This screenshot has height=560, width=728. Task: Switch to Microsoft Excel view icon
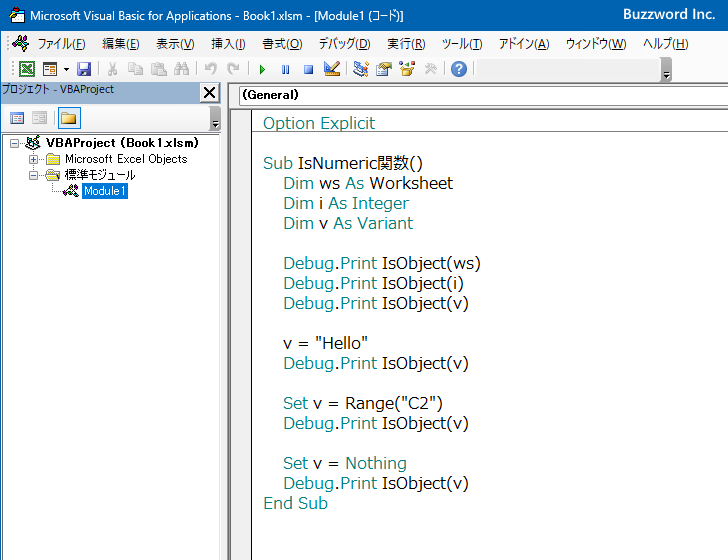pyautogui.click(x=27, y=69)
